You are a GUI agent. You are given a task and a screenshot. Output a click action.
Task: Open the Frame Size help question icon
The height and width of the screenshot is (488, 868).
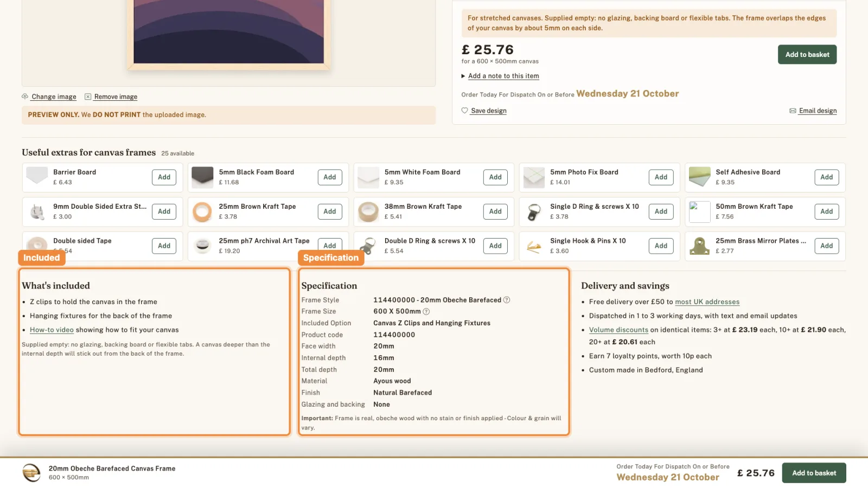426,311
